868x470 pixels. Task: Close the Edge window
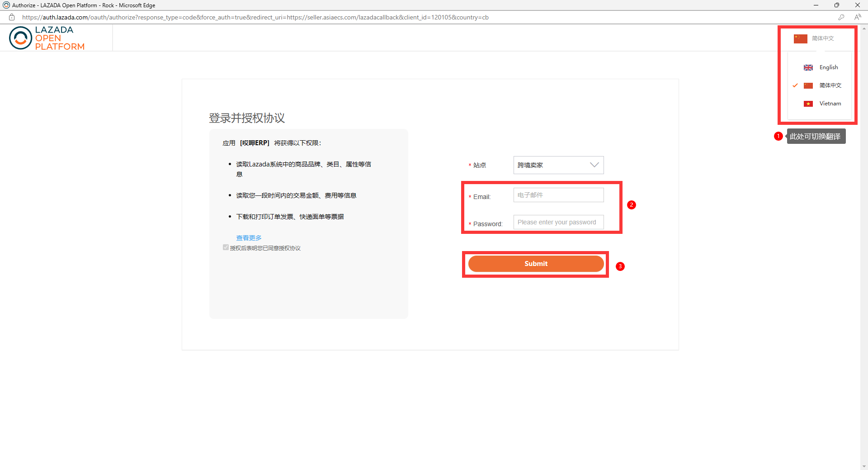(858, 5)
